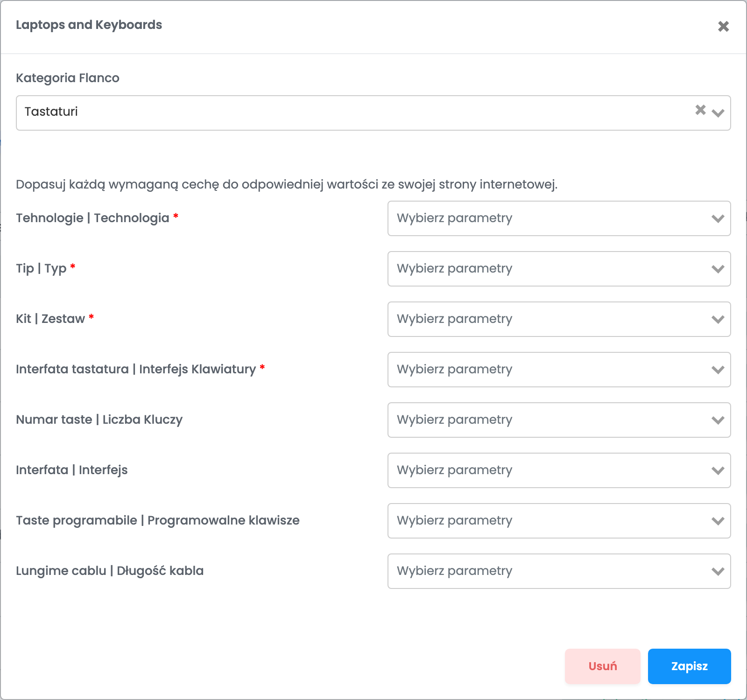Clear the Tastaturi category selection
The width and height of the screenshot is (747, 700).
[x=700, y=110]
